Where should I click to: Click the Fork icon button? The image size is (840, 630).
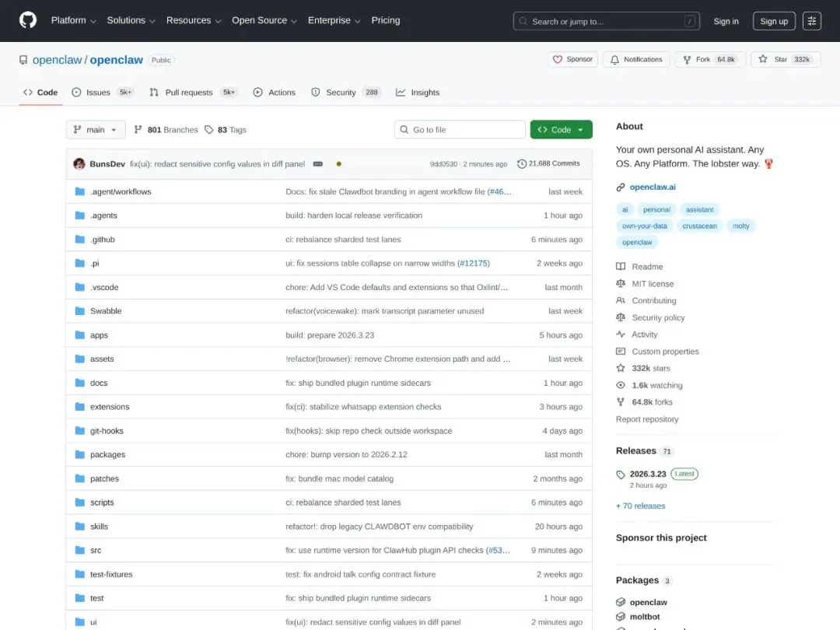point(687,59)
